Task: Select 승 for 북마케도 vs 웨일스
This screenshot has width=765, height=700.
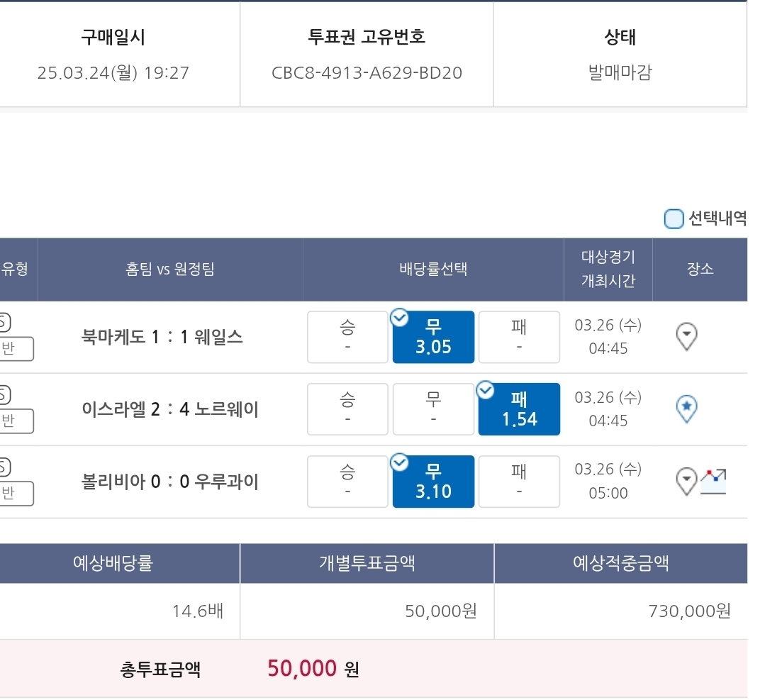Action: tap(347, 337)
